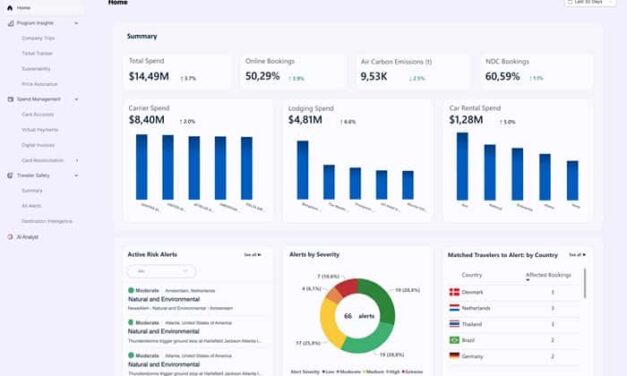Select red segment of severity donut
The width and height of the screenshot is (627, 376).
pyautogui.click(x=347, y=287)
